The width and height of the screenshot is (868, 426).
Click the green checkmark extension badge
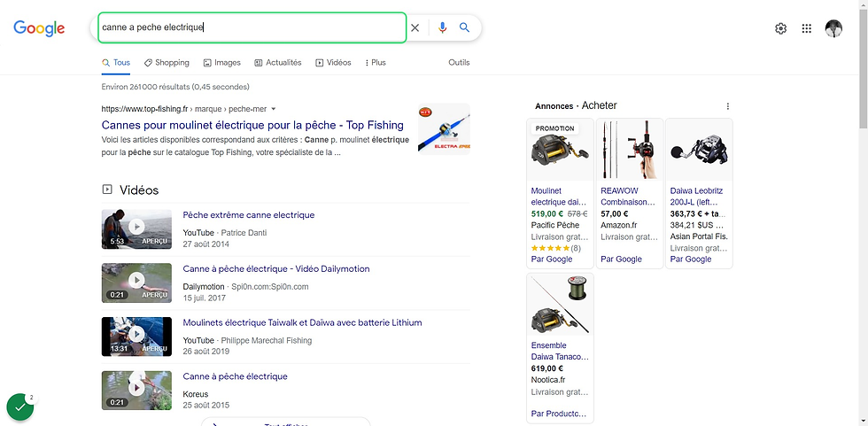click(19, 407)
